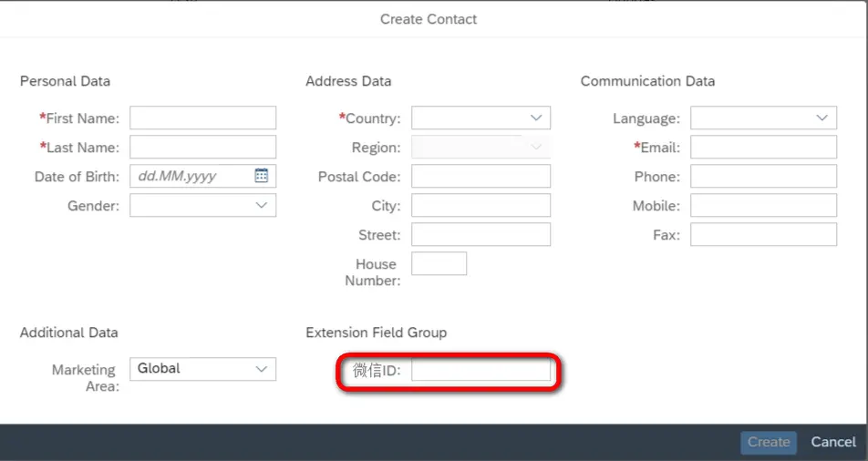
Task: Expand the Marketing Area dropdown
Action: [x=262, y=369]
